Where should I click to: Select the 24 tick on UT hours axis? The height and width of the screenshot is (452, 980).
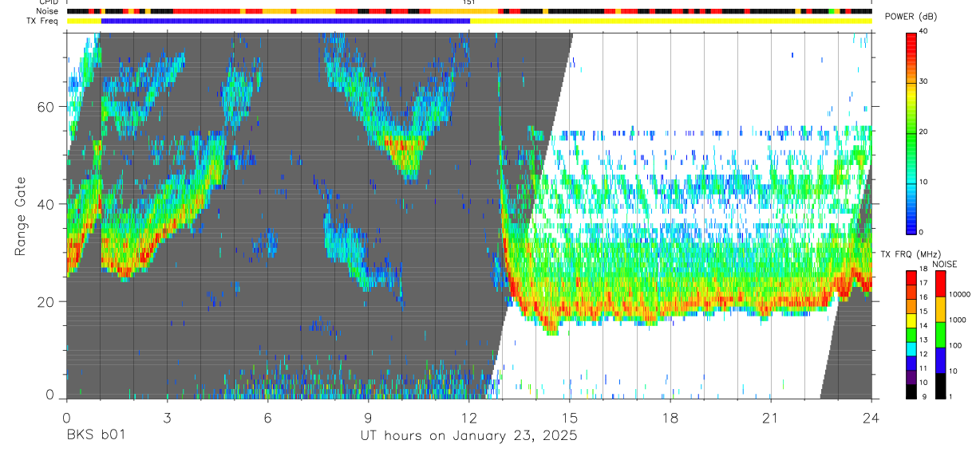coord(871,418)
